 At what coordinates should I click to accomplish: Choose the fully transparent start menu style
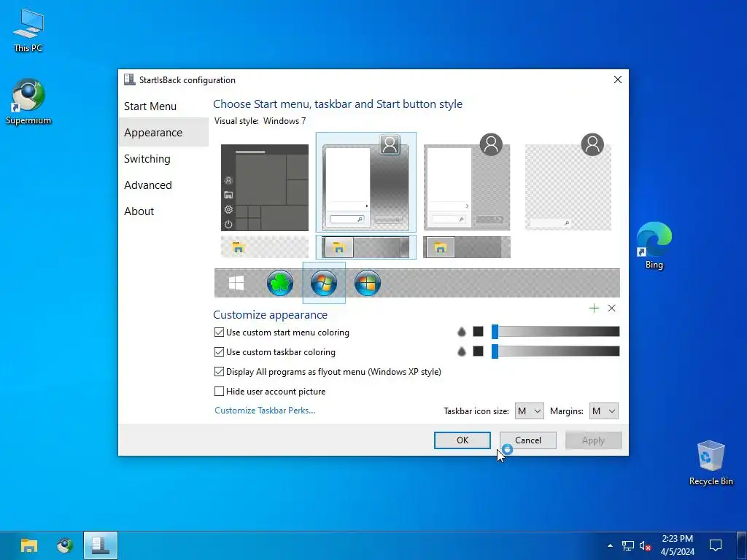click(x=568, y=182)
